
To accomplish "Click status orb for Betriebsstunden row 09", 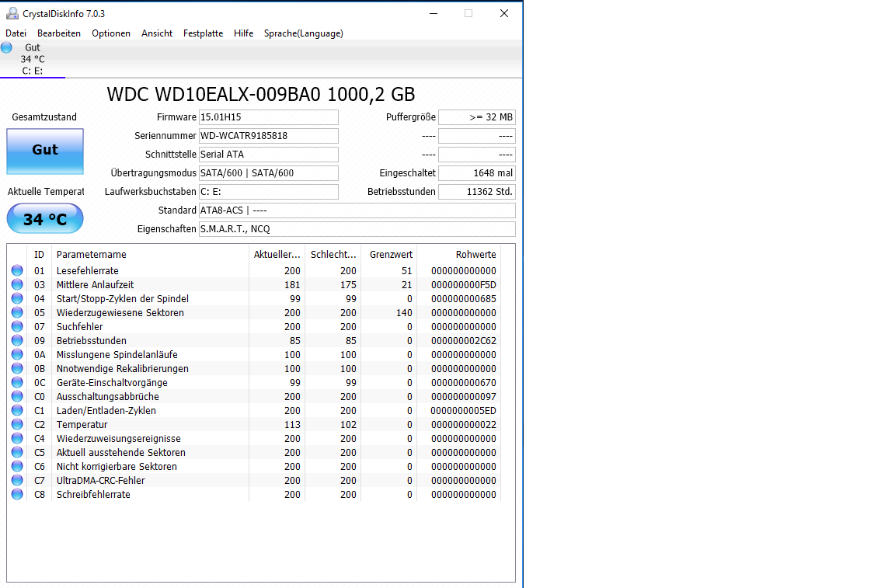I will (x=17, y=340).
